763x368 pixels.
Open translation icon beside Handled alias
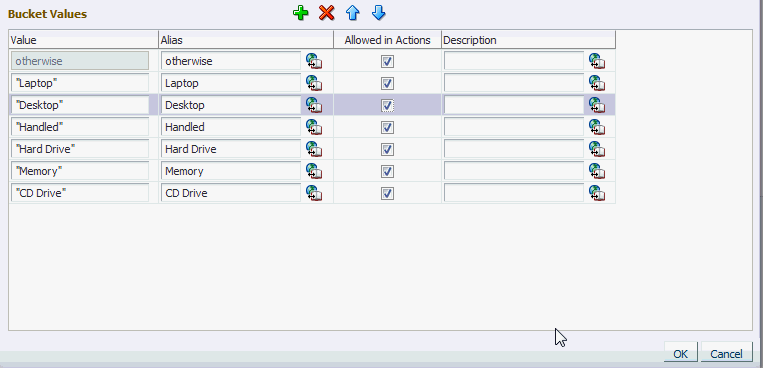pyautogui.click(x=314, y=127)
